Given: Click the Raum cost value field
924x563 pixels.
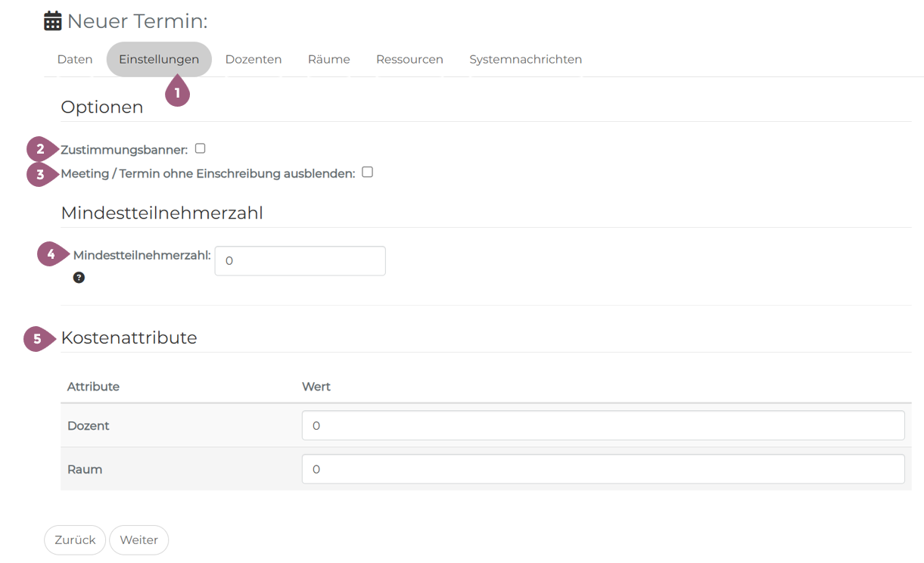Looking at the screenshot, I should click(602, 469).
